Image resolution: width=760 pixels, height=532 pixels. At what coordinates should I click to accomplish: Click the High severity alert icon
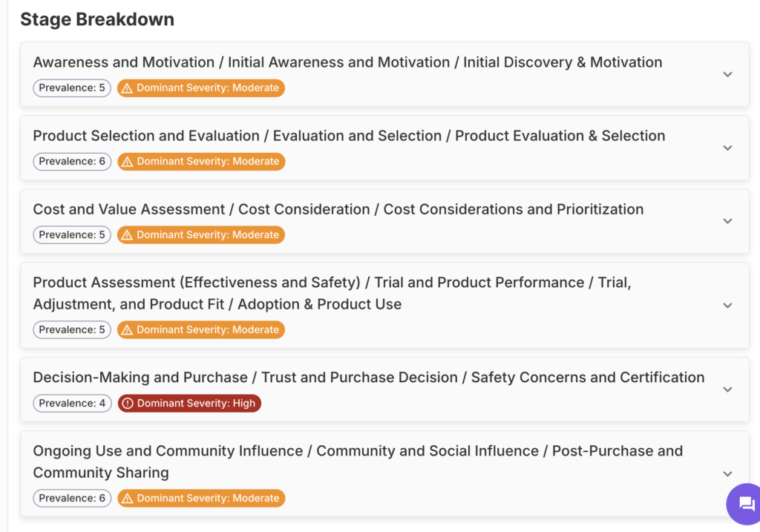tap(128, 404)
